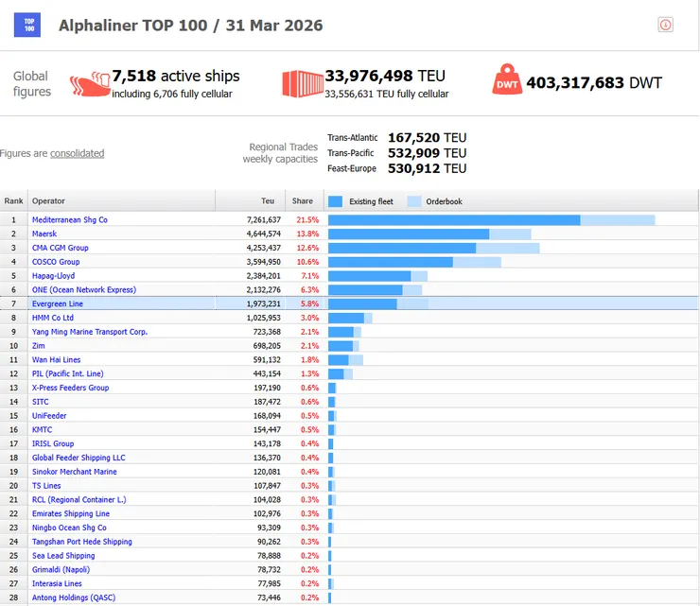The width and height of the screenshot is (700, 606).
Task: Open Tangshan Port Hede Shipping link
Action: (x=82, y=542)
